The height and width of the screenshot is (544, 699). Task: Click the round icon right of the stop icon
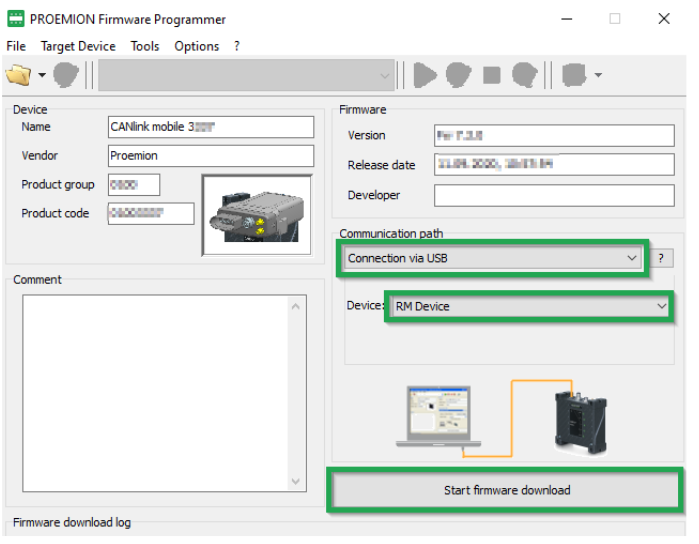tap(524, 75)
